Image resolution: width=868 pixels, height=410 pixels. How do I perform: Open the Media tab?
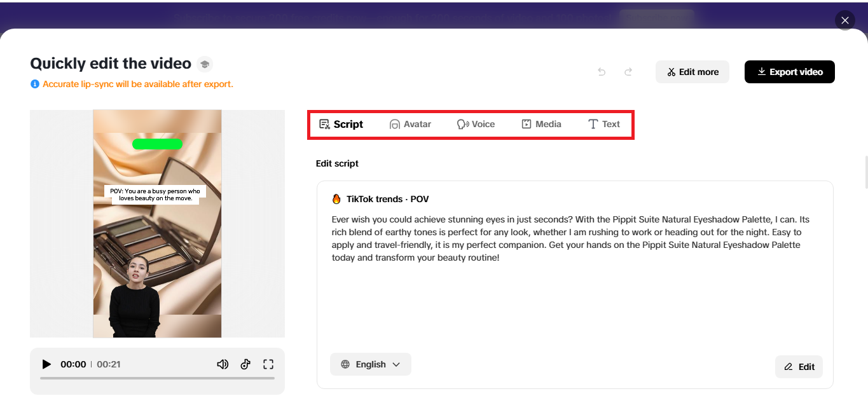(541, 124)
